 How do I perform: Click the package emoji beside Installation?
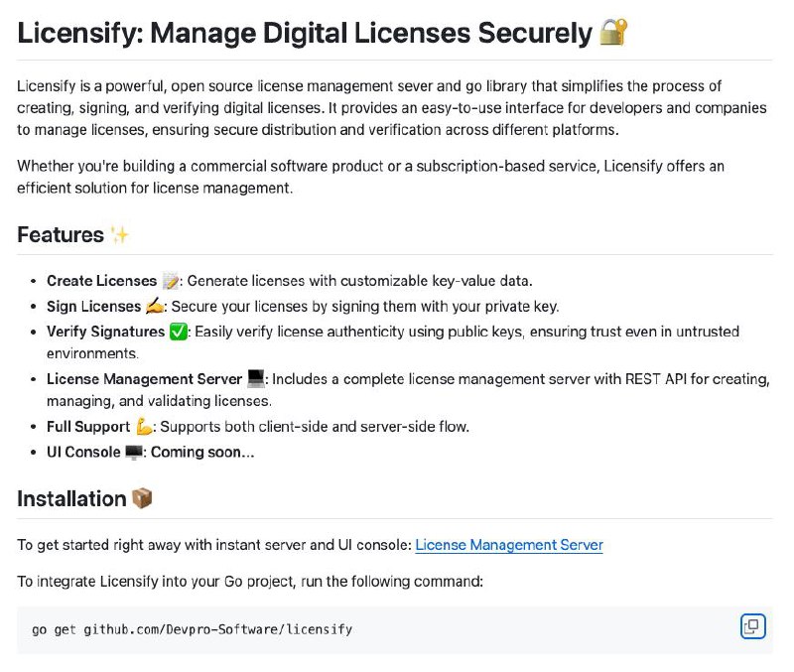[x=142, y=498]
